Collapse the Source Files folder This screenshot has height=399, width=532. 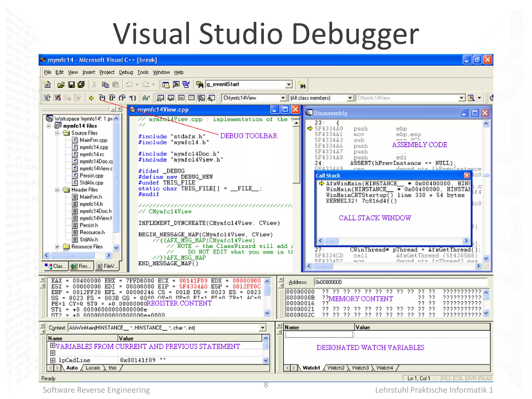coord(57,133)
